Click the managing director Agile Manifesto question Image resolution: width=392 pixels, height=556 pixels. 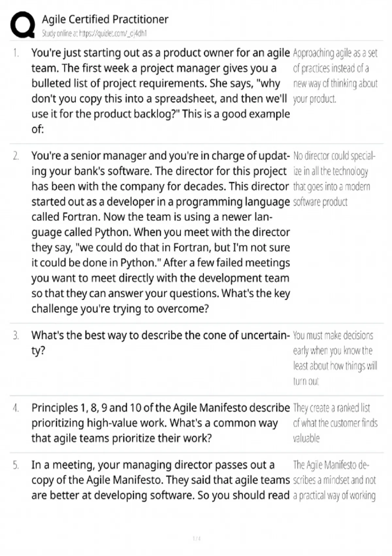[x=160, y=480]
